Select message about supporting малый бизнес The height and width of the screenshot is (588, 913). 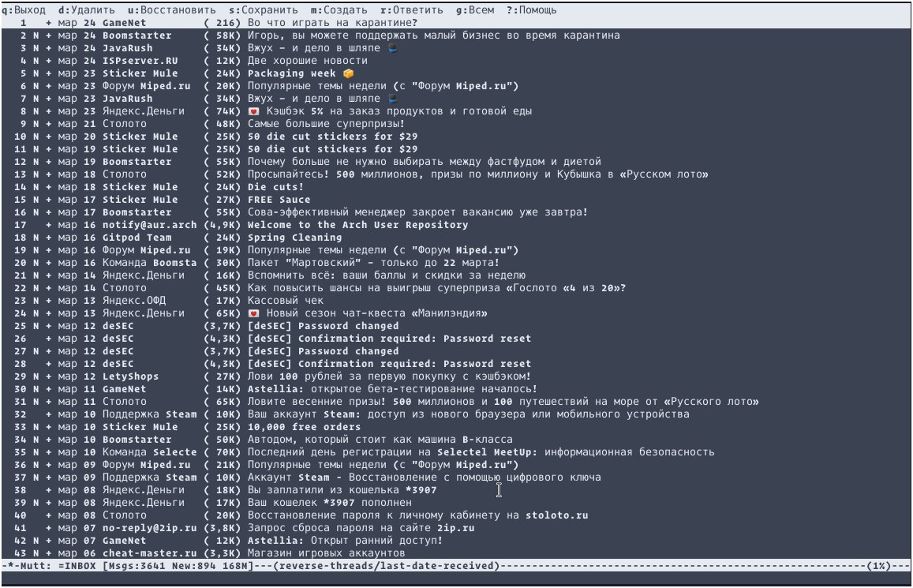tap(456, 36)
